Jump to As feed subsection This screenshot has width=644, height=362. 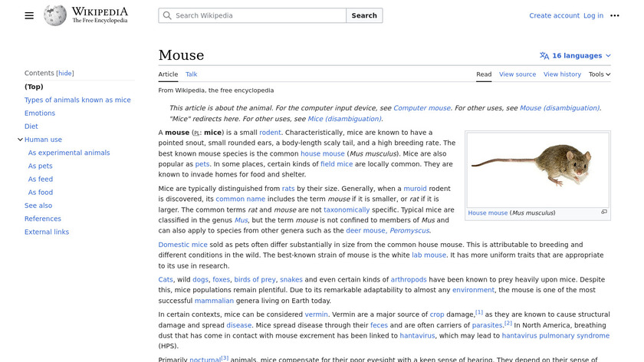click(x=40, y=179)
